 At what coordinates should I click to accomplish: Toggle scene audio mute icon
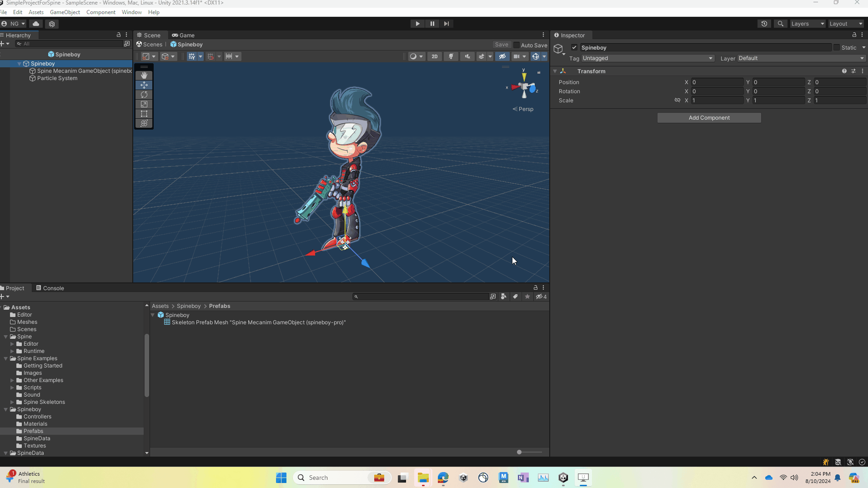point(467,56)
